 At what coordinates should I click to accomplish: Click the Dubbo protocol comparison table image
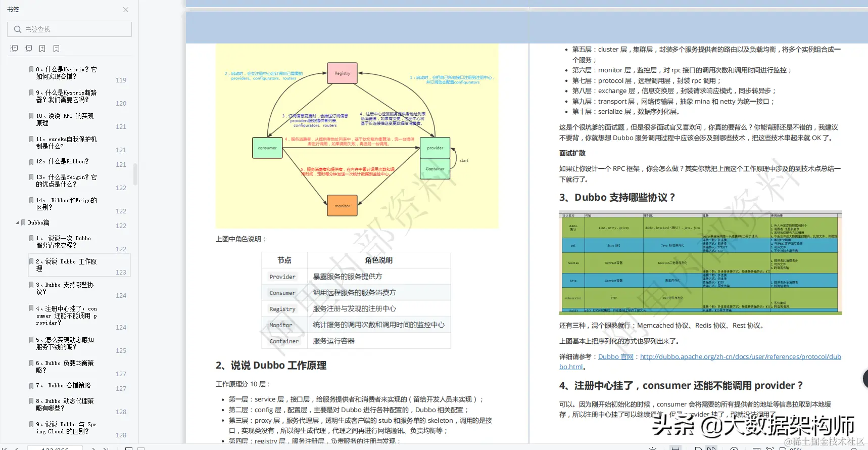pyautogui.click(x=700, y=263)
